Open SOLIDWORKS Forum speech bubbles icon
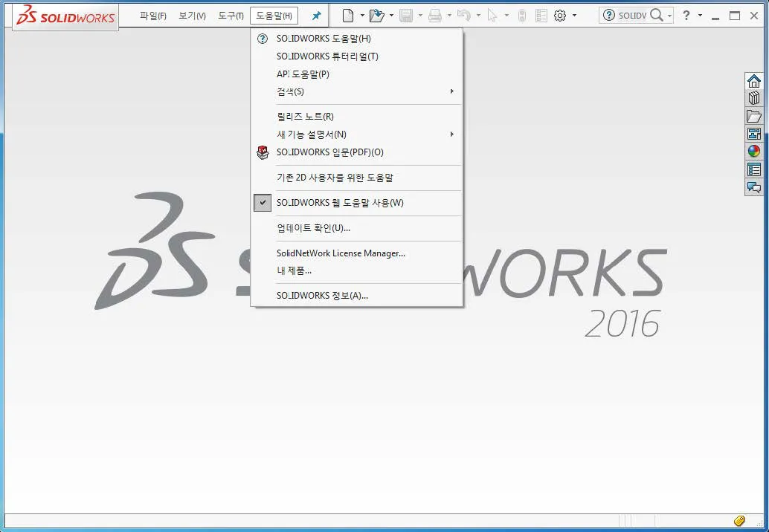Screen dimensions: 769x532 [x=754, y=187]
